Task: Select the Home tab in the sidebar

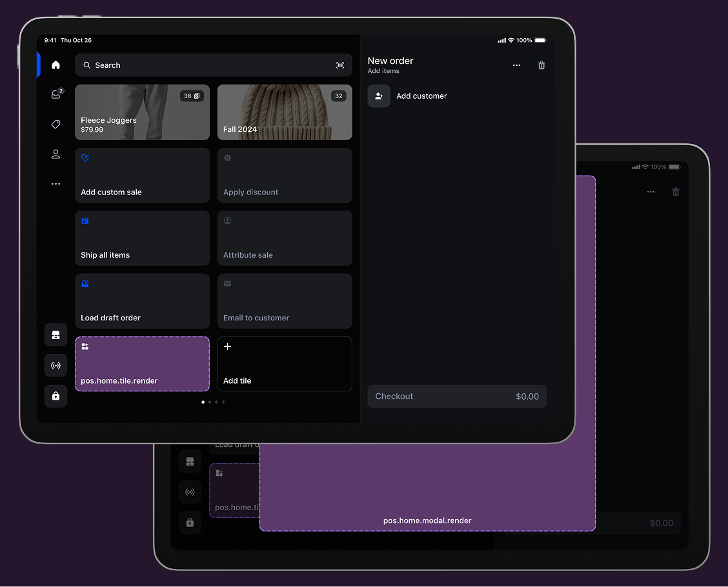Action: tap(56, 65)
